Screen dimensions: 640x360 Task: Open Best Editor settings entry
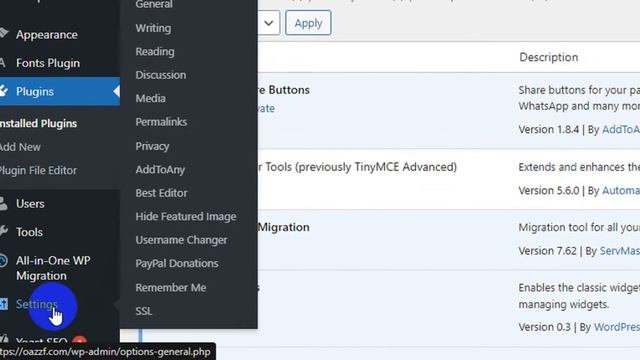click(x=161, y=193)
